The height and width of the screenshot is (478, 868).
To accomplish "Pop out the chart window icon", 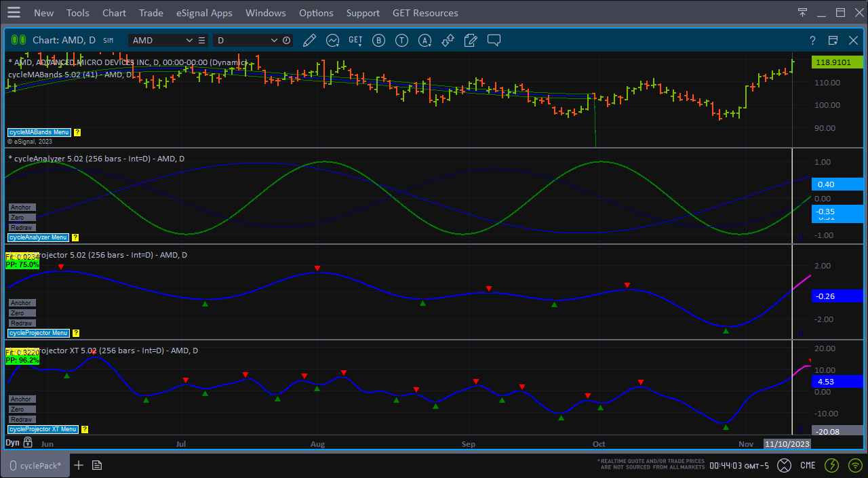I will [x=833, y=41].
